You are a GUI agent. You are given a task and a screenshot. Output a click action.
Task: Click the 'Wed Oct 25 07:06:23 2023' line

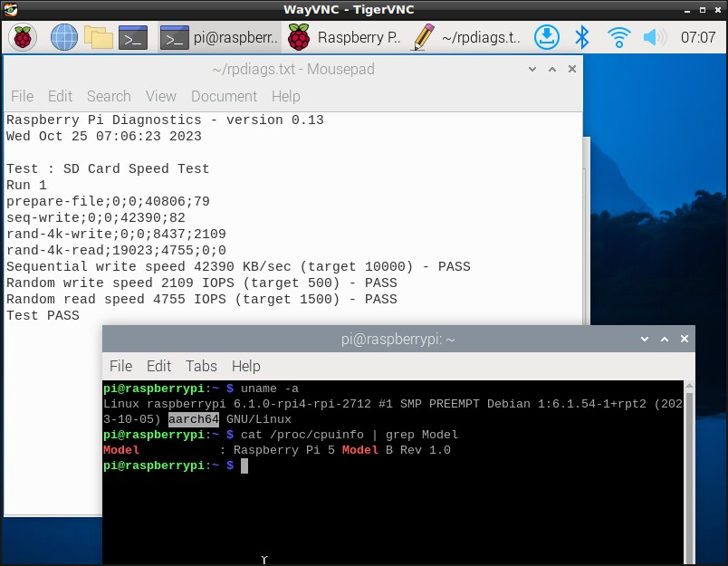(x=103, y=136)
